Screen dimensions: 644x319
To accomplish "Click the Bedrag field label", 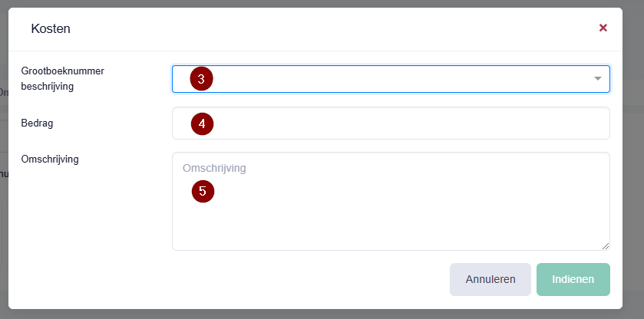I will click(37, 123).
